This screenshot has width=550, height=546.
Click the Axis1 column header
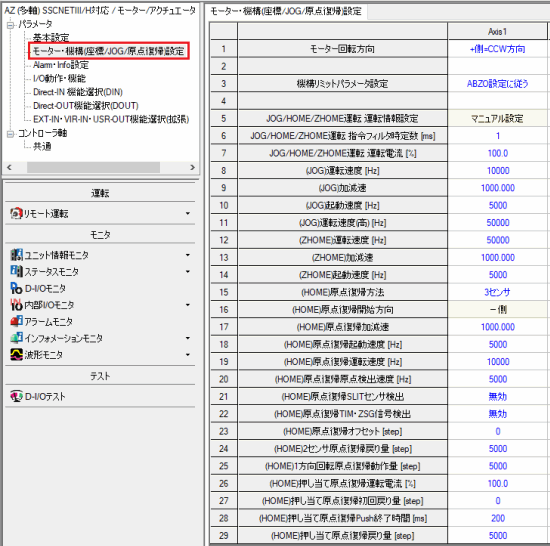pyautogui.click(x=497, y=32)
